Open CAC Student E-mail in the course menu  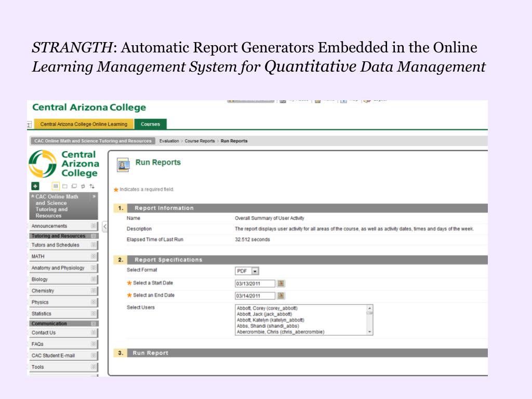click(53, 355)
